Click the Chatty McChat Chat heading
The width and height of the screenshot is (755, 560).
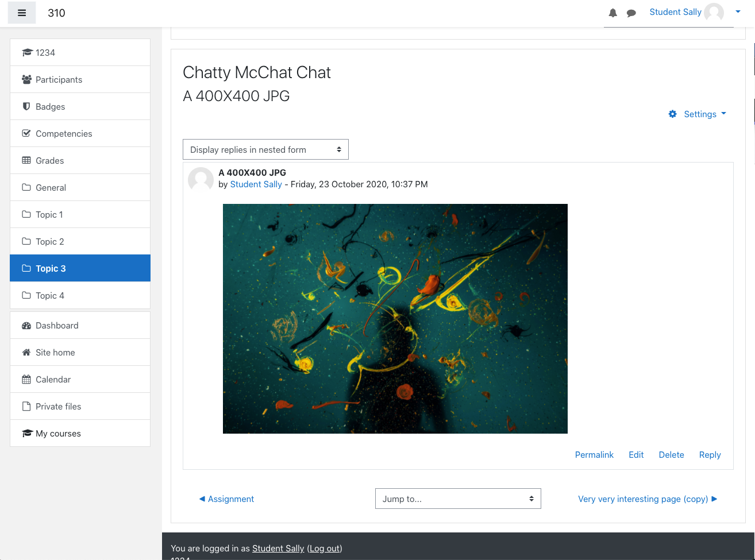point(257,72)
